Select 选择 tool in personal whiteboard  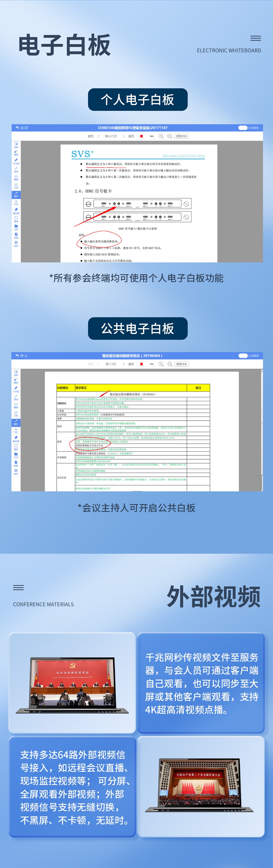coord(16,145)
